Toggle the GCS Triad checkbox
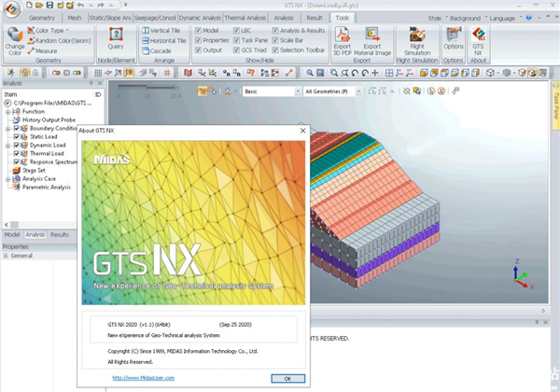 [236, 50]
